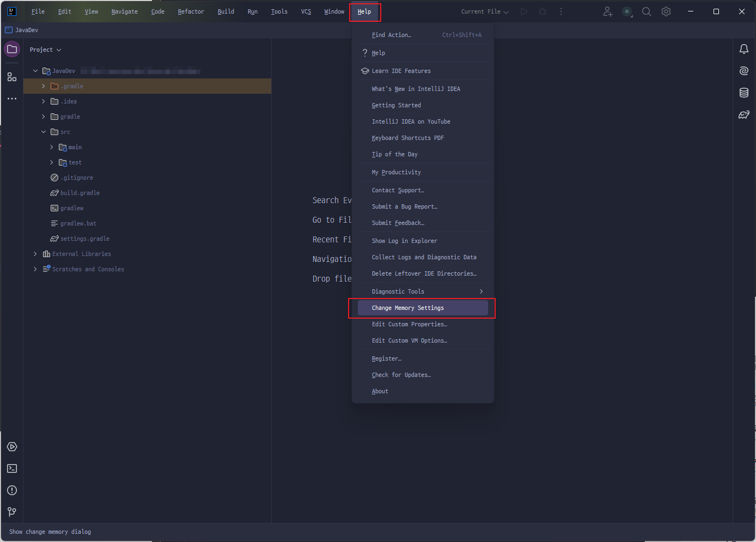Open the Gradle tool window
The width and height of the screenshot is (756, 542).
[x=743, y=115]
